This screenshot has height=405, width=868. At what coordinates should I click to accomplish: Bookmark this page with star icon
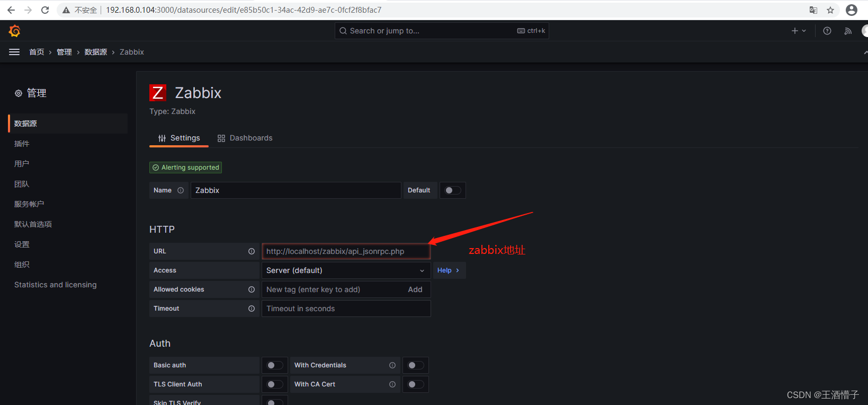click(x=830, y=10)
